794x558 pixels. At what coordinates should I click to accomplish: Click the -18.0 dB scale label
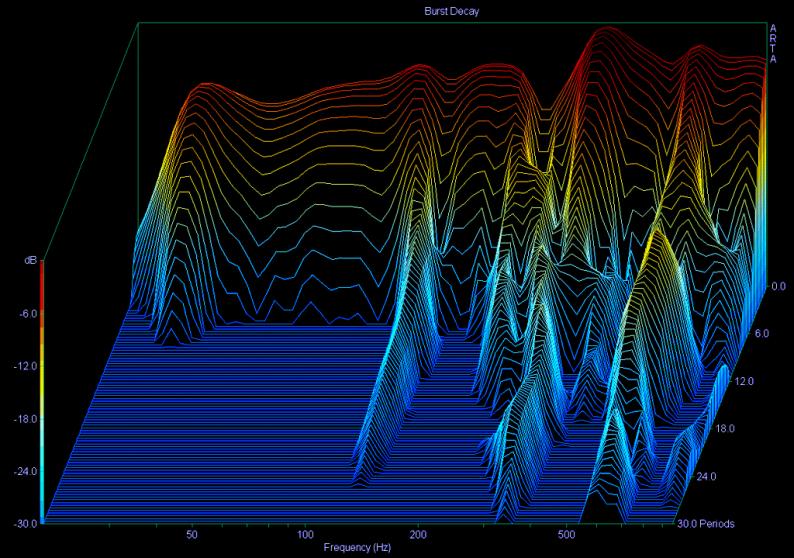[24, 419]
